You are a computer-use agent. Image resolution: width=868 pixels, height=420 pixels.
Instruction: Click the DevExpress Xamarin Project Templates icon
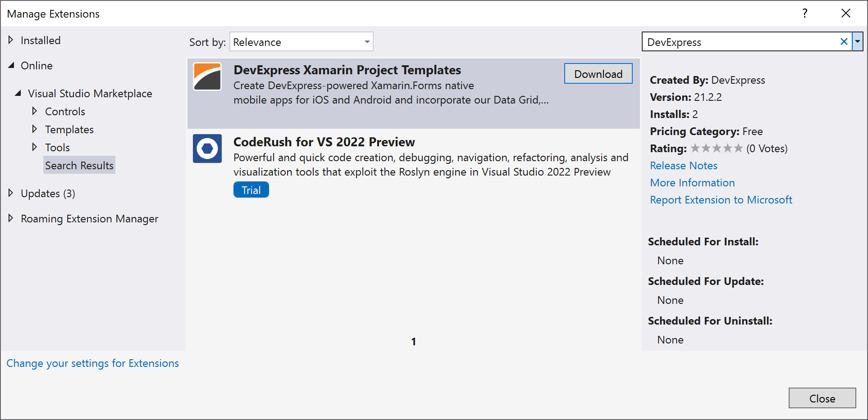[x=207, y=77]
